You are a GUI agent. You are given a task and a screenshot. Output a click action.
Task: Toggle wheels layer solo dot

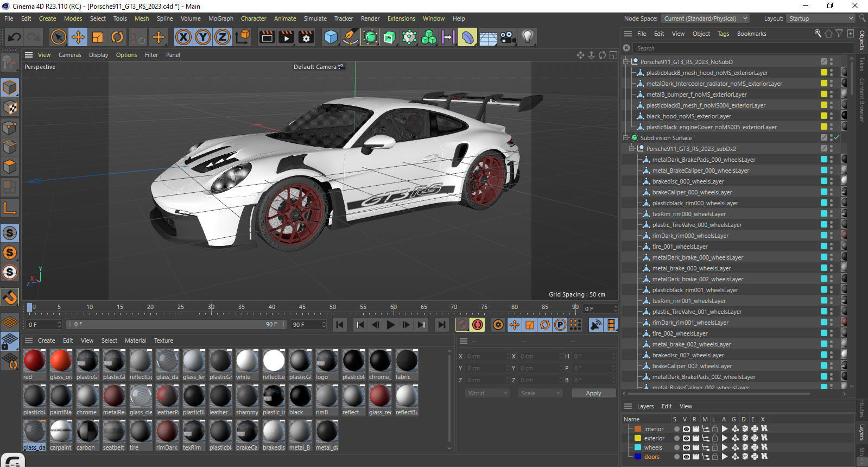[676, 447]
